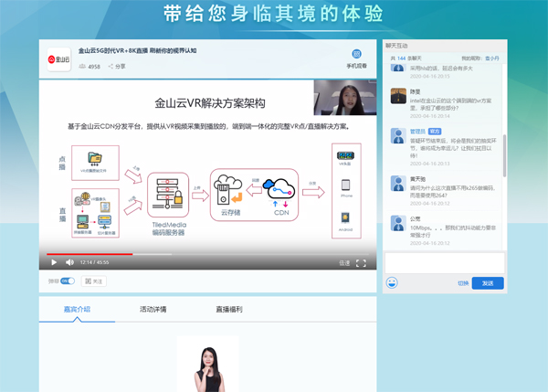This screenshot has height=392, width=548.
Task: Open the 直播福利 tab
Action: [228, 310]
